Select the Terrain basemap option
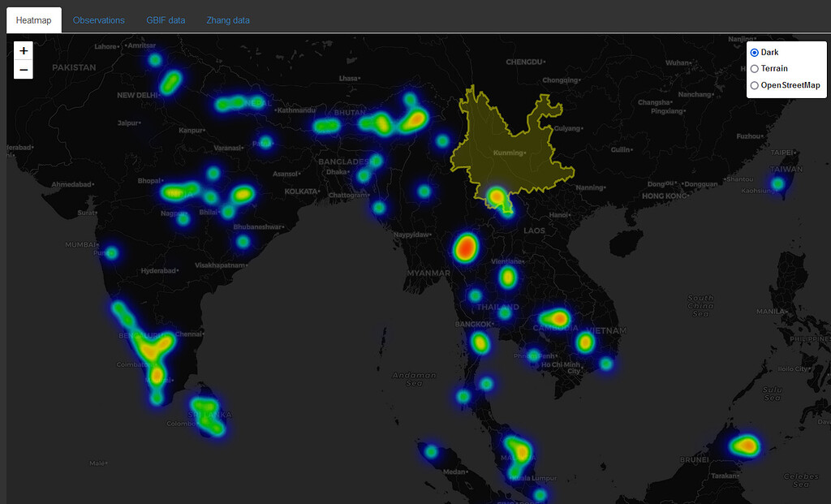The height and width of the screenshot is (504, 831). point(755,69)
